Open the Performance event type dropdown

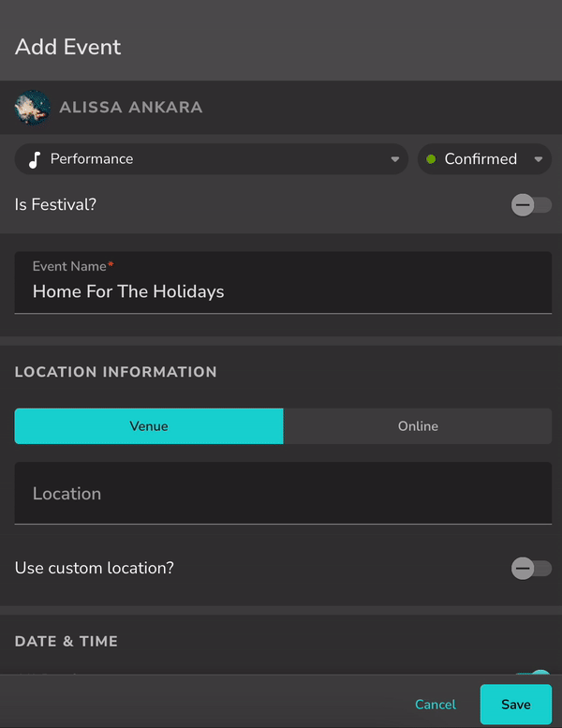(211, 159)
